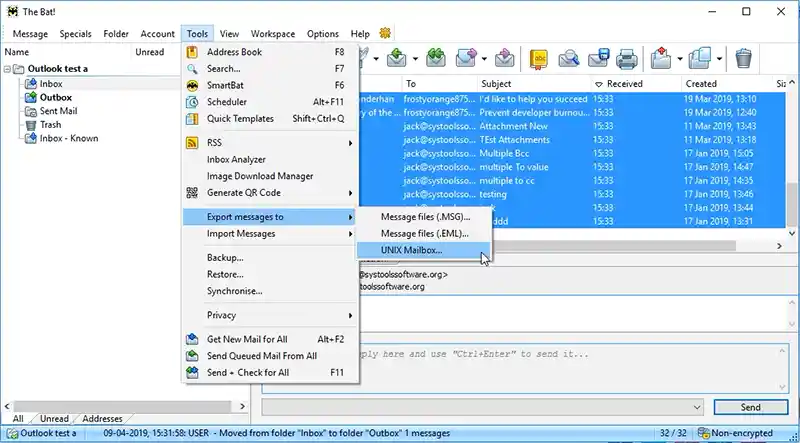Open Inbox Analyzer from Tools menu
The width and height of the screenshot is (800, 443).
pyautogui.click(x=271, y=160)
